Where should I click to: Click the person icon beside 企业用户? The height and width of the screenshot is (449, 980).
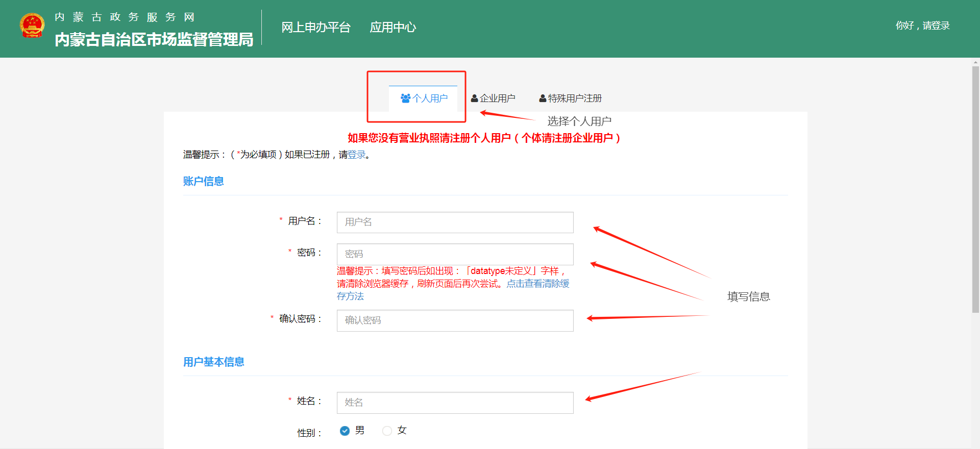(474, 98)
